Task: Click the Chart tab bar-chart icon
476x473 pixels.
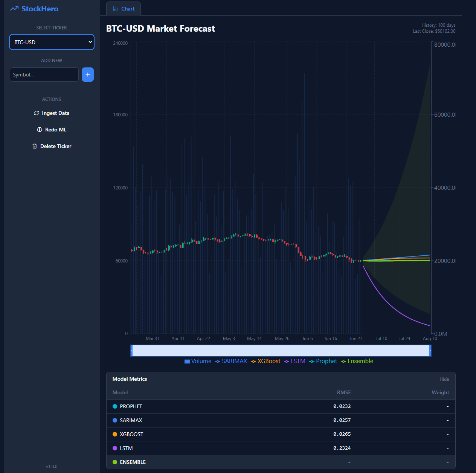Action: click(x=116, y=9)
